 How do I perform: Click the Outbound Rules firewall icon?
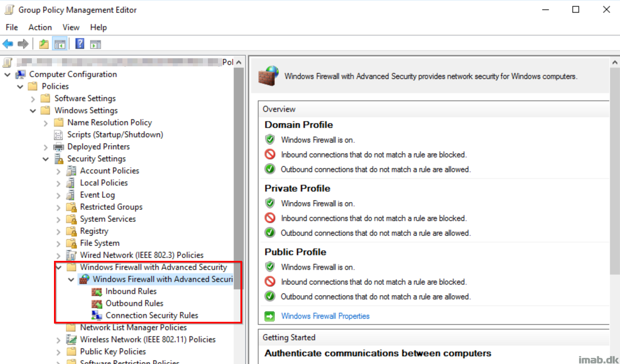click(97, 303)
